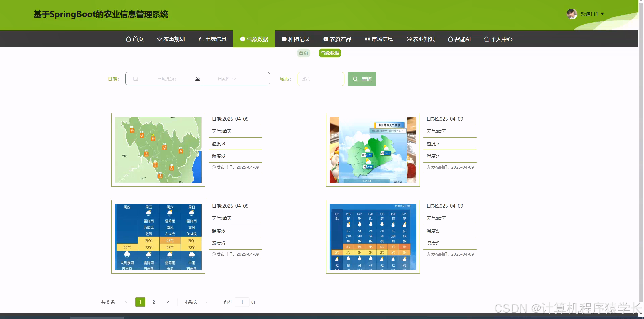The height and width of the screenshot is (319, 644).
Task: Click the star icon of 农事规划
Action: (159, 39)
